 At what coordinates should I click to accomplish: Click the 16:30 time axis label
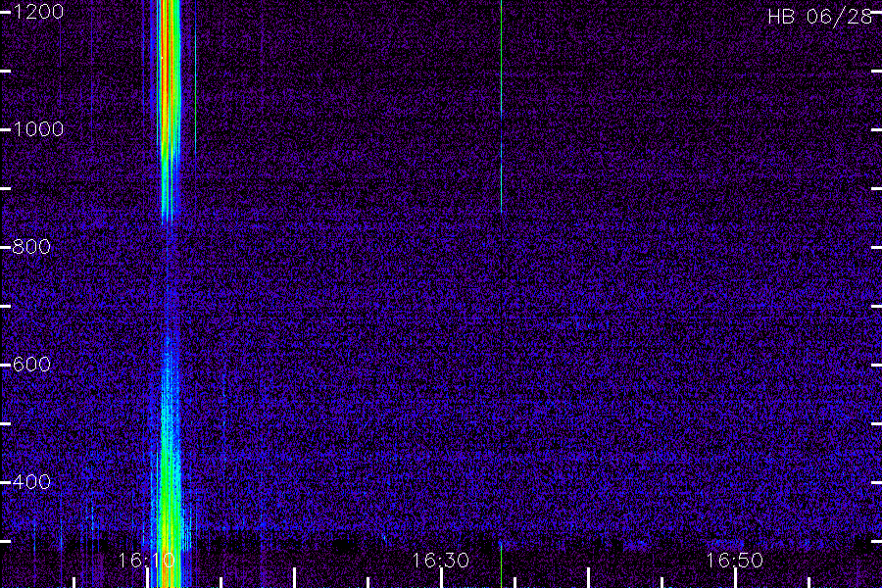[440, 561]
